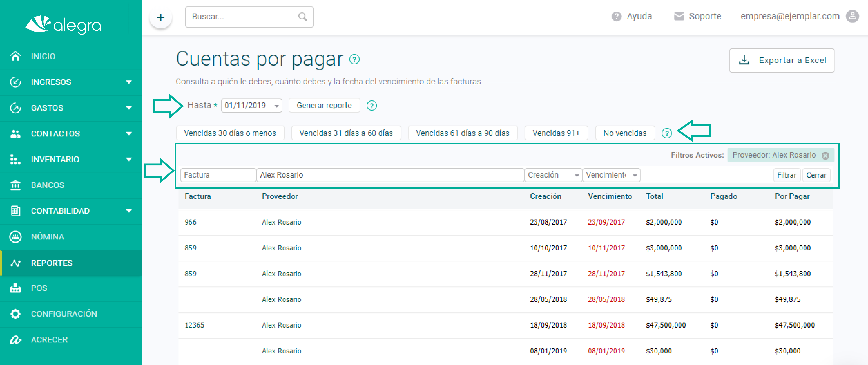868x365 pixels.
Task: Open the CONFIGURACIÓN menu item
Action: (x=71, y=314)
